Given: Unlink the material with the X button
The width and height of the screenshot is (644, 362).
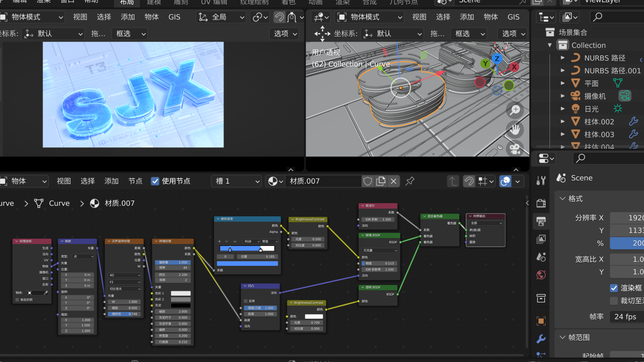Looking at the screenshot, I should tap(393, 181).
